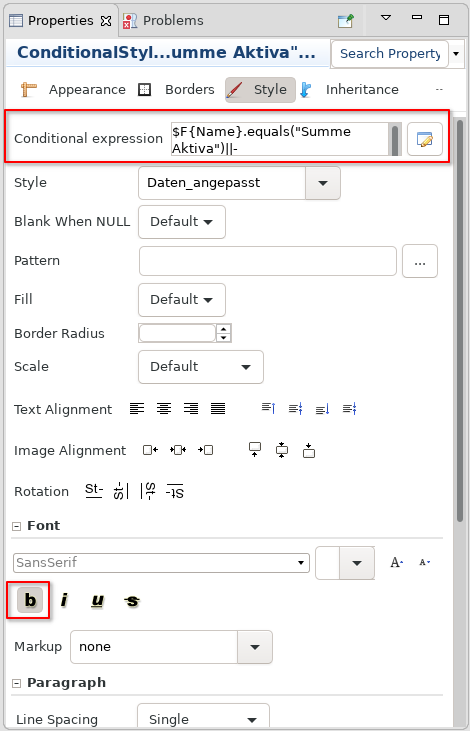Toggle underline font style
This screenshot has width=470, height=731.
[x=97, y=600]
